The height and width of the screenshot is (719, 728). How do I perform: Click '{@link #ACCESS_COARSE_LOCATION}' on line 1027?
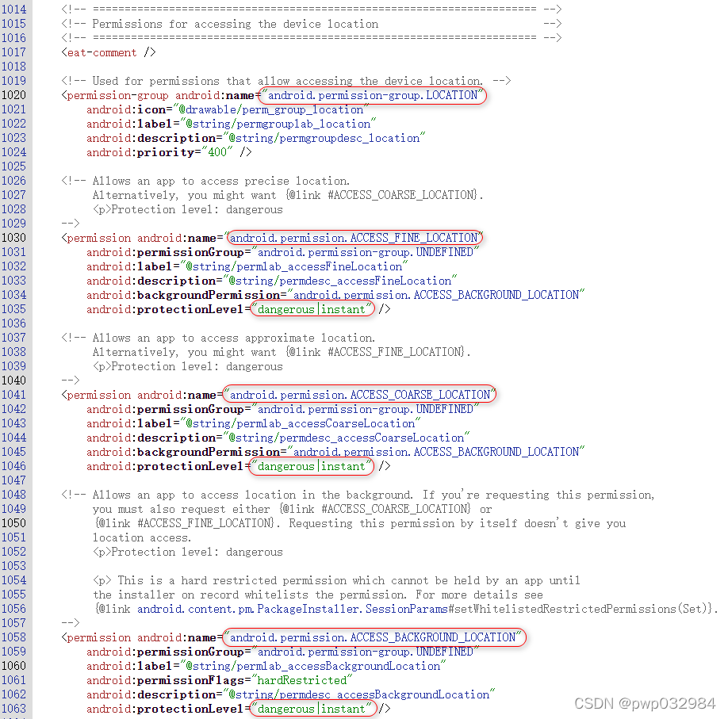[381, 195]
